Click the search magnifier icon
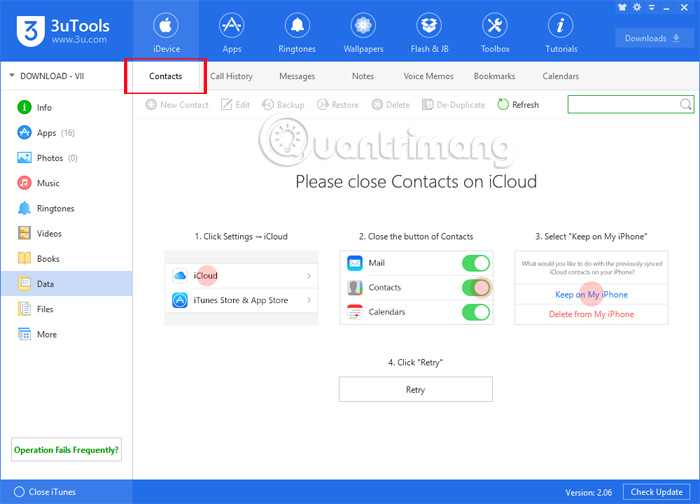Viewport: 700px width, 504px height. [x=686, y=104]
